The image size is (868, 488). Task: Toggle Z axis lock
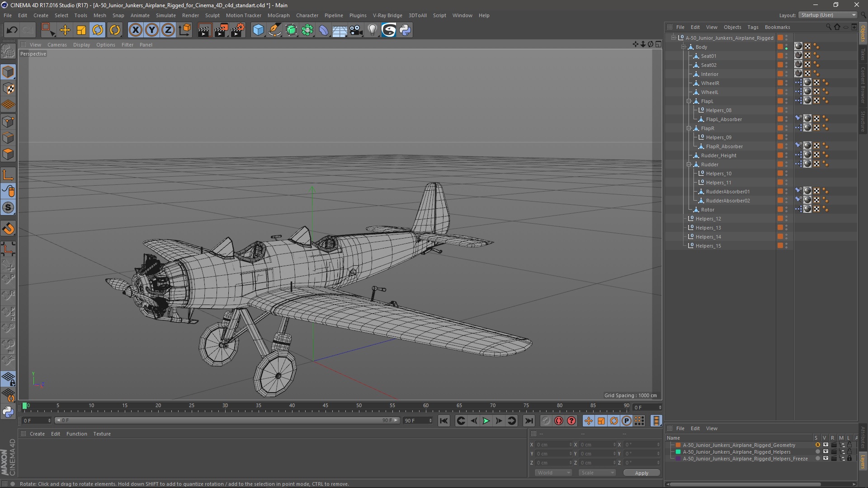pos(168,30)
